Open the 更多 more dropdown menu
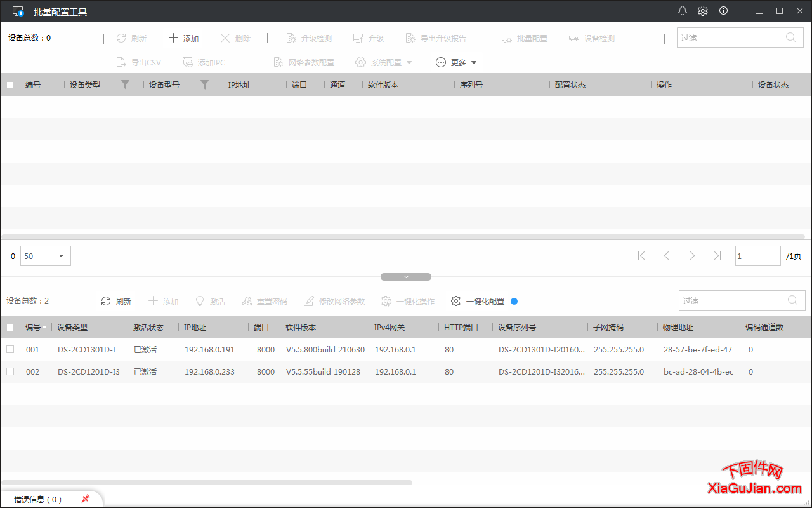Viewport: 812px width, 508px height. [456, 62]
